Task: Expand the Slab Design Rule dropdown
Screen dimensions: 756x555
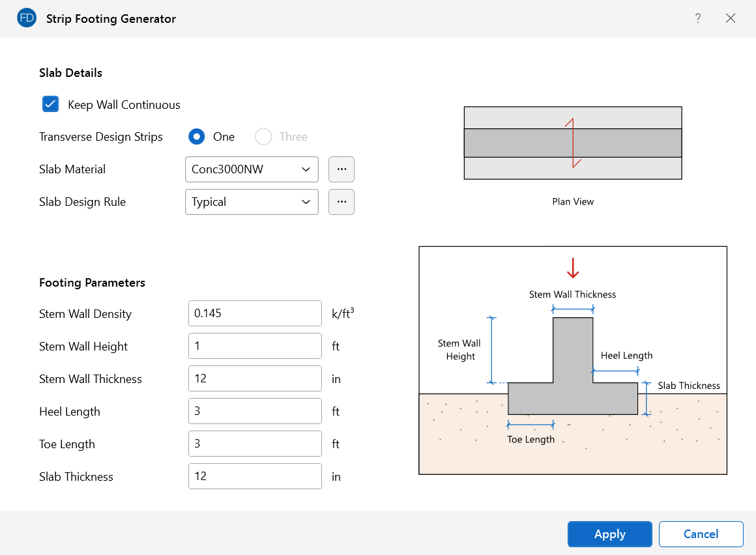Action: [x=252, y=202]
